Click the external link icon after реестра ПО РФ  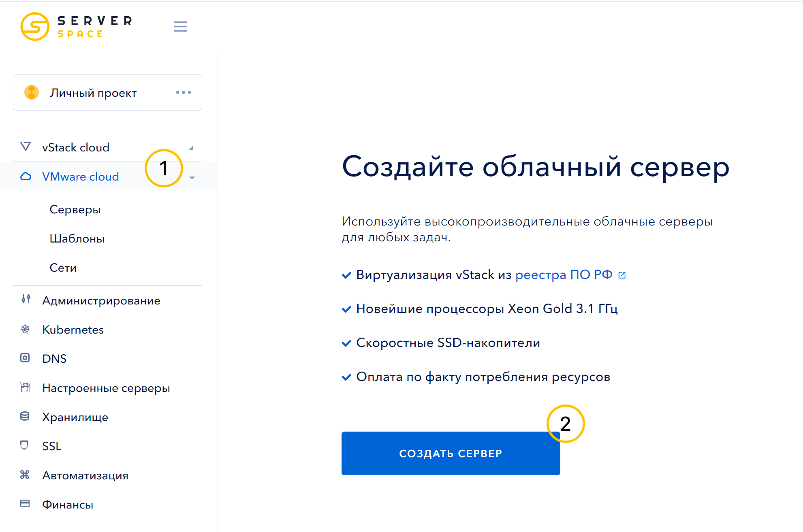pyautogui.click(x=622, y=275)
